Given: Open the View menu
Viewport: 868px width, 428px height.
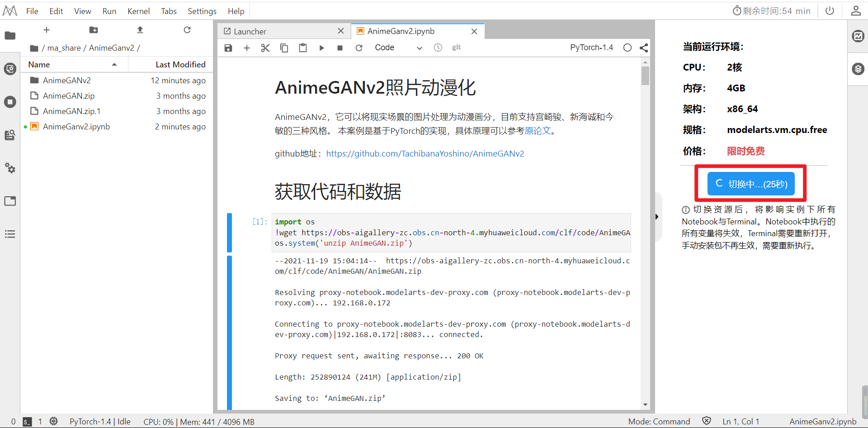Looking at the screenshot, I should click(83, 11).
